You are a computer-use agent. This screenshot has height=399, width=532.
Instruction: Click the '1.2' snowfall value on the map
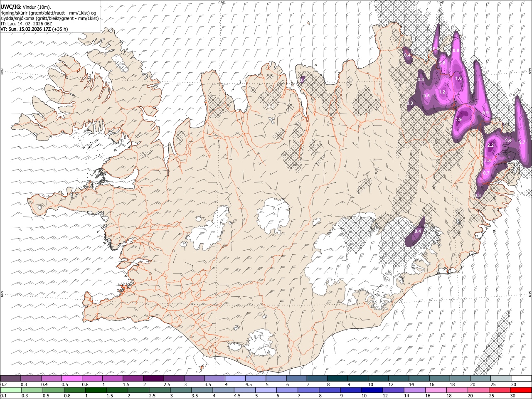click(x=442, y=92)
